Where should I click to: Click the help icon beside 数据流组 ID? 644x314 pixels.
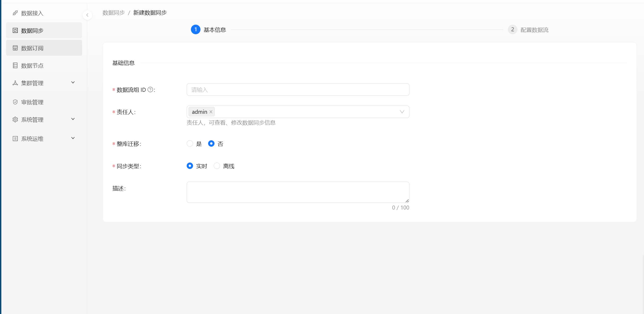150,90
